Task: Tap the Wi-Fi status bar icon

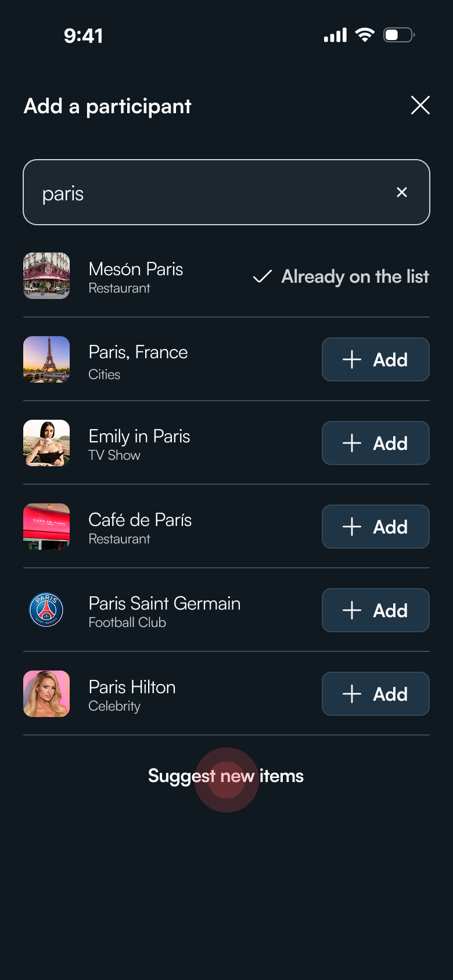Action: tap(365, 35)
